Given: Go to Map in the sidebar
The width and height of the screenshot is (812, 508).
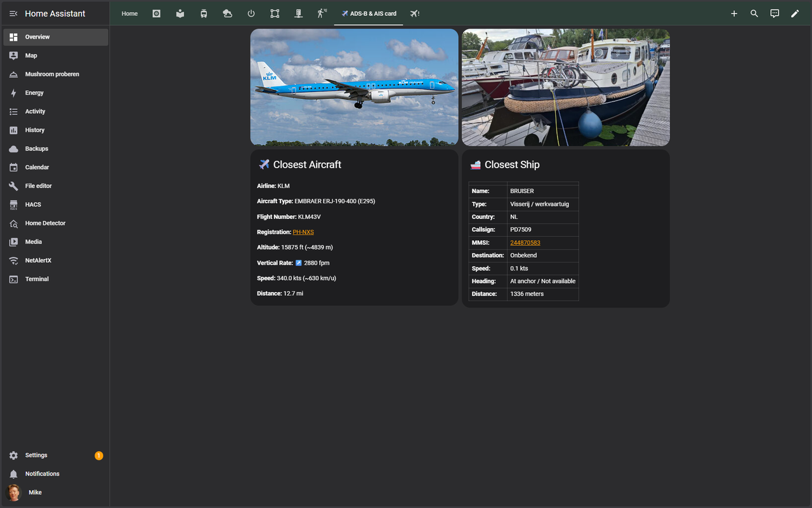Looking at the screenshot, I should 56,56.
